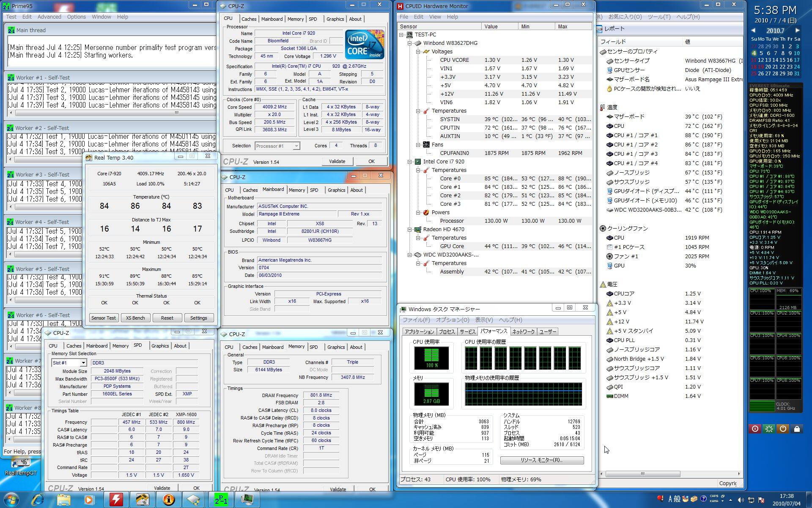Go to next month in calendar gadget
Viewport: 812px width, 508px height.
pyautogui.click(x=797, y=30)
